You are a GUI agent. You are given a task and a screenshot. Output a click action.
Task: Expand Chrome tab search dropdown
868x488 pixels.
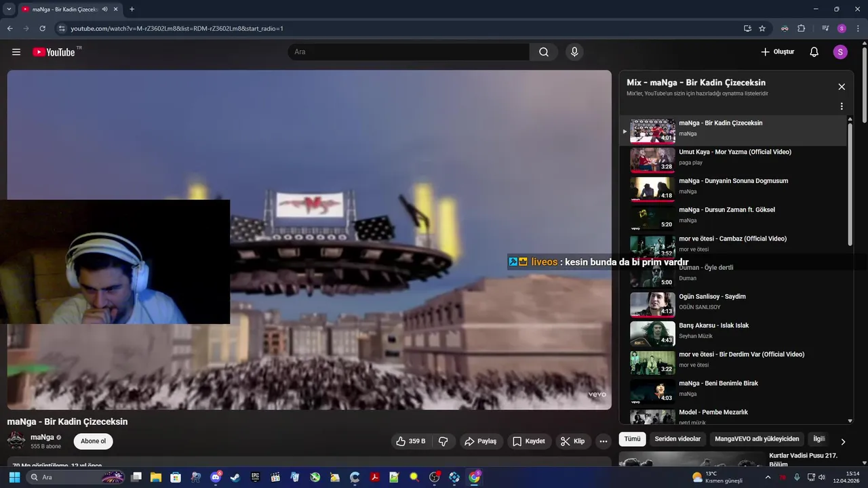point(9,9)
